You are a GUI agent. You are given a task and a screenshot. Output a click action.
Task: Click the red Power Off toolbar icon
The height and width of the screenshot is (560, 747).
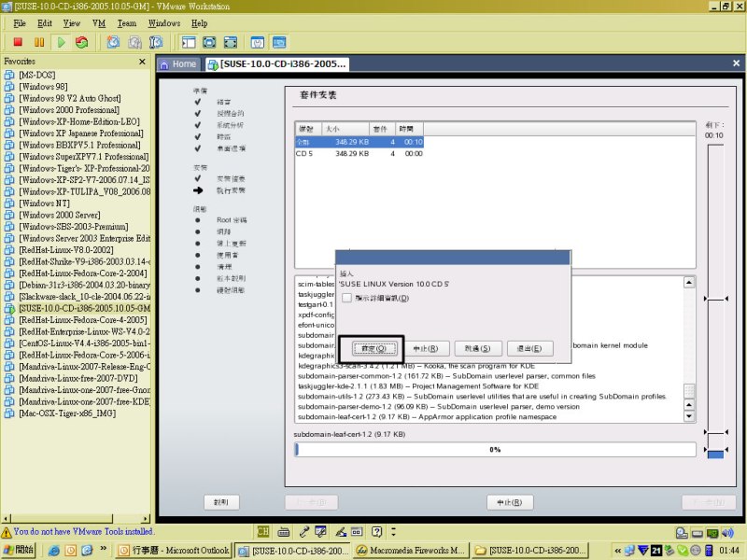pyautogui.click(x=18, y=42)
